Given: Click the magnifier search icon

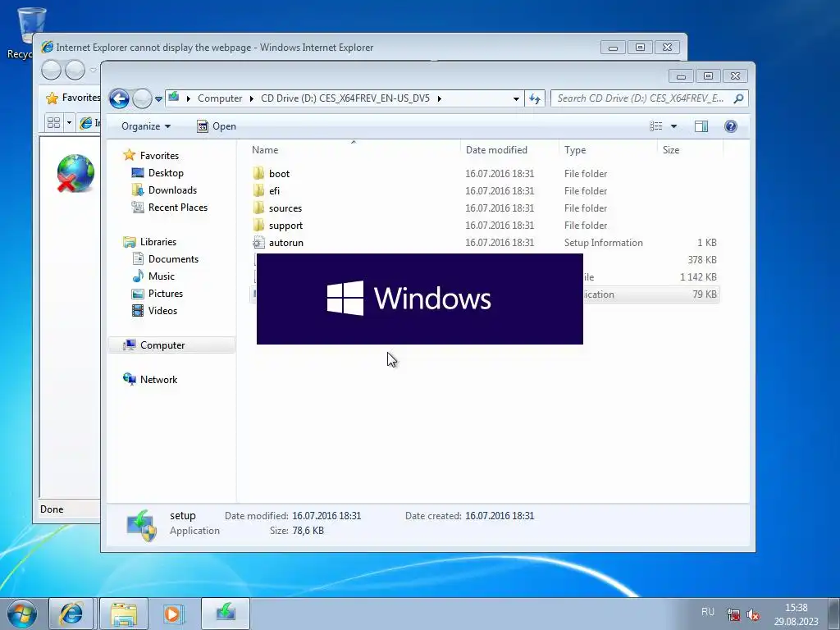Looking at the screenshot, I should [739, 98].
